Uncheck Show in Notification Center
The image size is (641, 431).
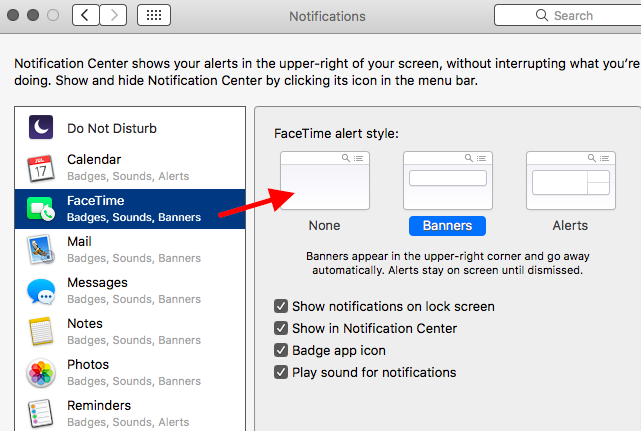[281, 328]
